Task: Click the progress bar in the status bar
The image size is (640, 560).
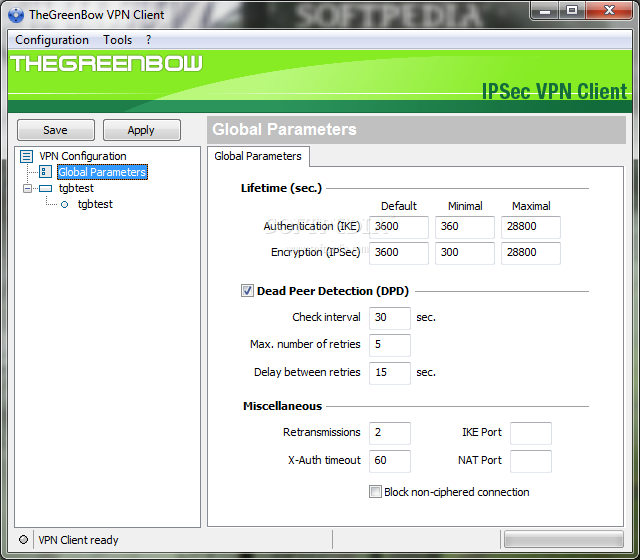Action: [x=564, y=539]
